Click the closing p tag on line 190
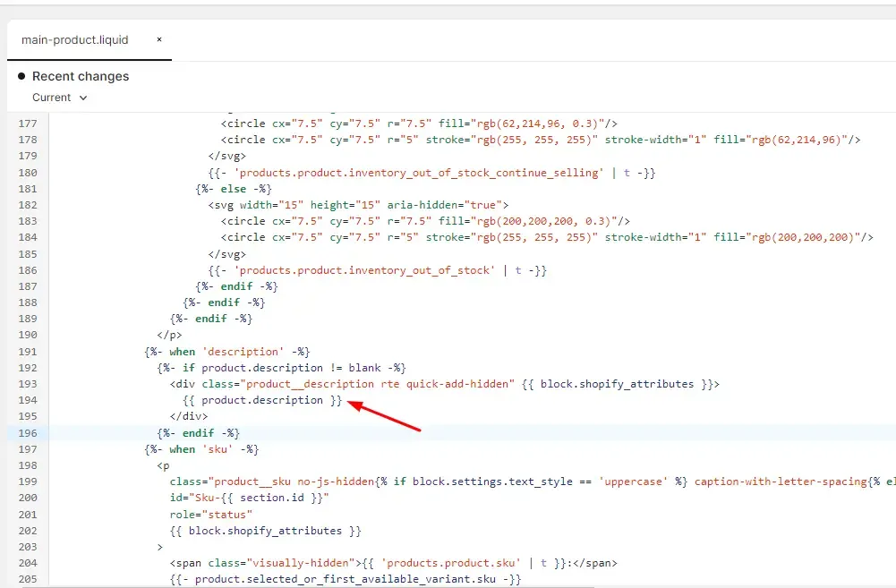The height and width of the screenshot is (588, 896). (170, 335)
